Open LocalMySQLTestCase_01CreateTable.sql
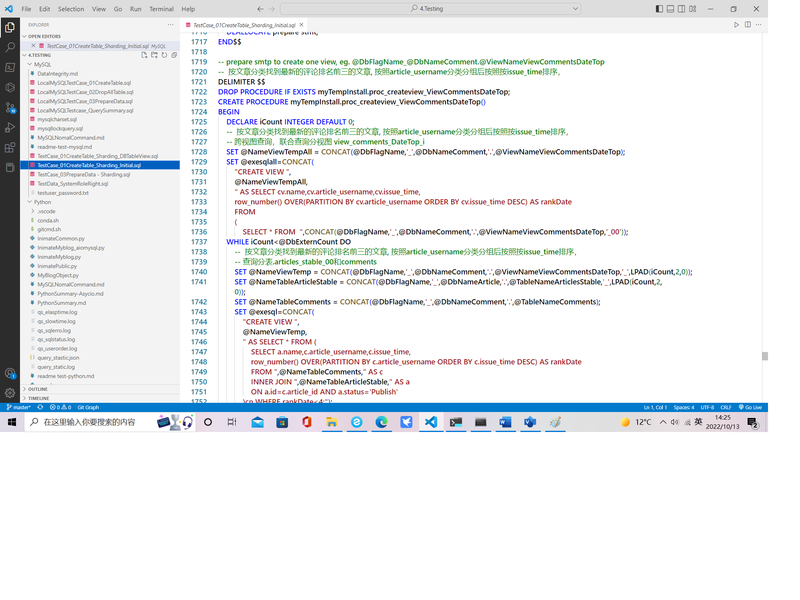This screenshot has width=800, height=600. (84, 83)
